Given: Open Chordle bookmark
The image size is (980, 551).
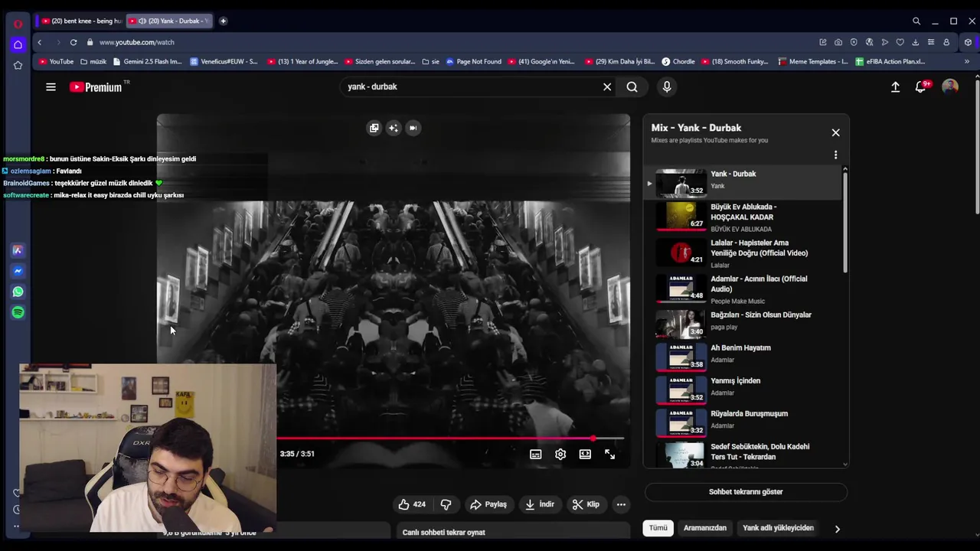Looking at the screenshot, I should (678, 61).
